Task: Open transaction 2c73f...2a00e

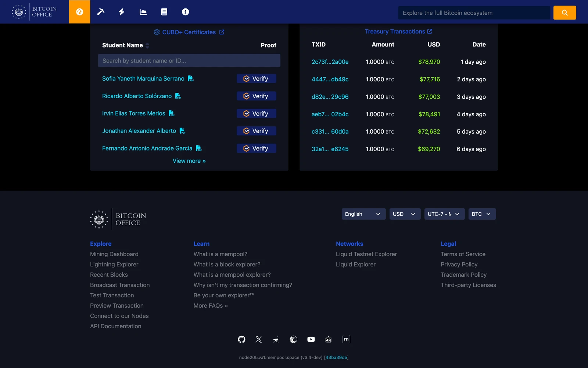Action: [x=330, y=62]
